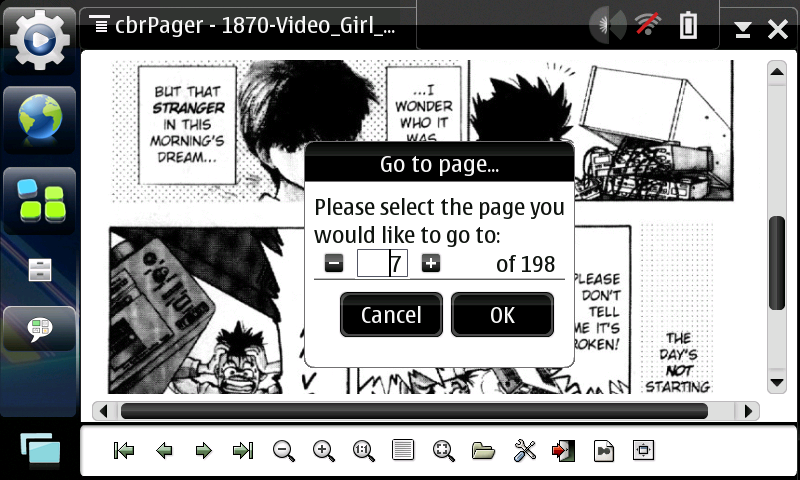Click the vertical scrollbar thumb

(x=777, y=263)
